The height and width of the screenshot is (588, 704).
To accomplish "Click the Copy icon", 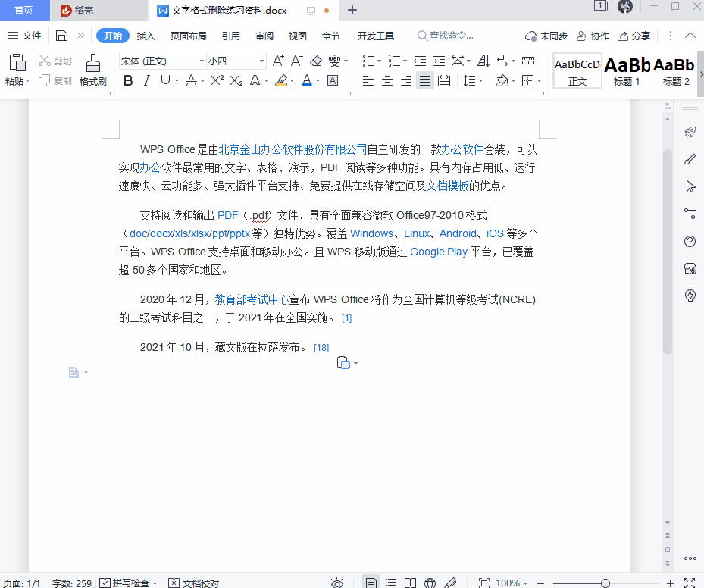I will tap(45, 80).
